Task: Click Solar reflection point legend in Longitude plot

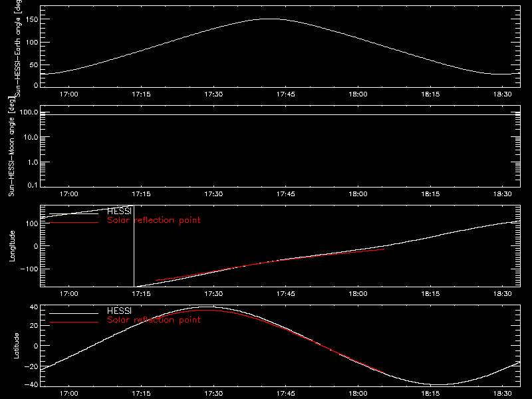Action: 154,220
